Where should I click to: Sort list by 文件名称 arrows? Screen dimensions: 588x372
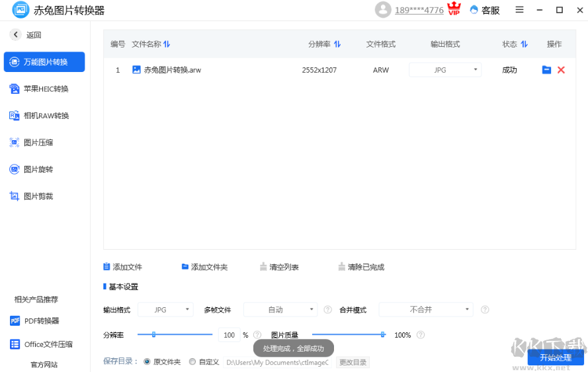(x=167, y=44)
